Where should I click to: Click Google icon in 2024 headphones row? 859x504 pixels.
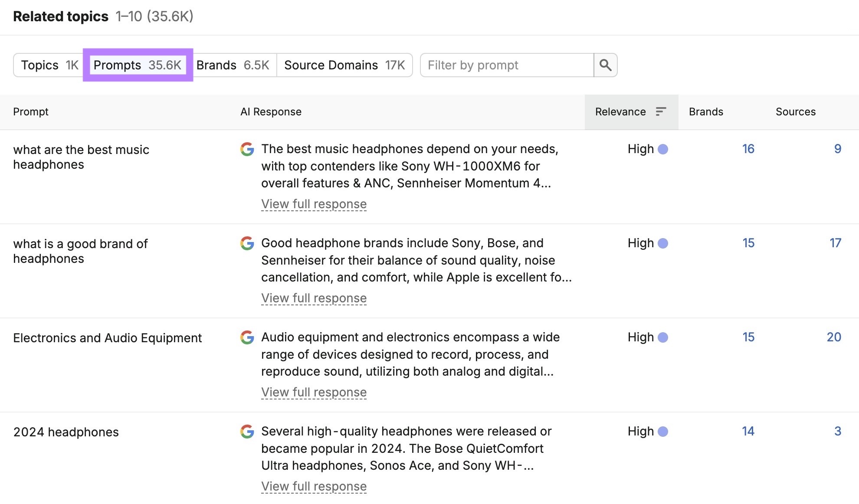(x=247, y=432)
